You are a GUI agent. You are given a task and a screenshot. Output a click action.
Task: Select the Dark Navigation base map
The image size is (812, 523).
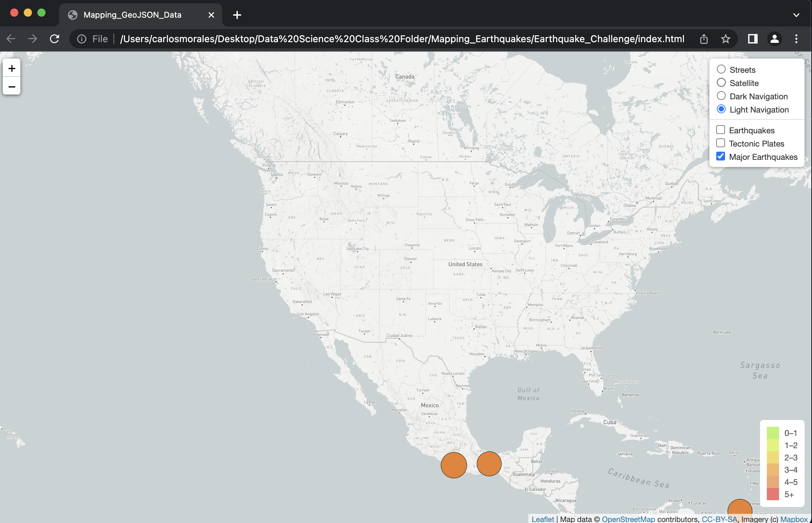click(x=722, y=96)
